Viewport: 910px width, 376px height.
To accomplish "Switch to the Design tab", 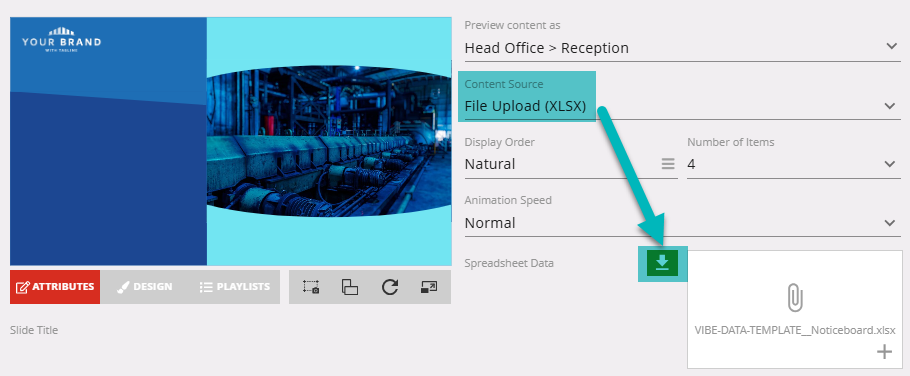I will pyautogui.click(x=145, y=287).
